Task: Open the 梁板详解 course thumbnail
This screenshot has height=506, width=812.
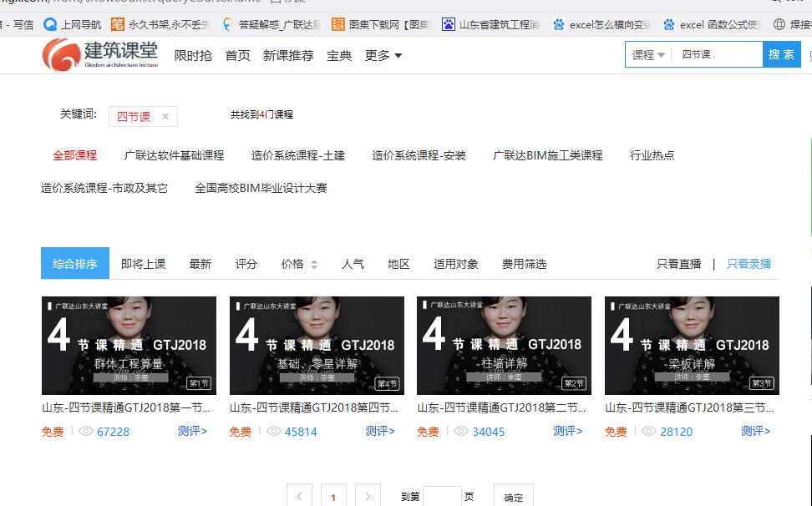Action: tap(692, 345)
